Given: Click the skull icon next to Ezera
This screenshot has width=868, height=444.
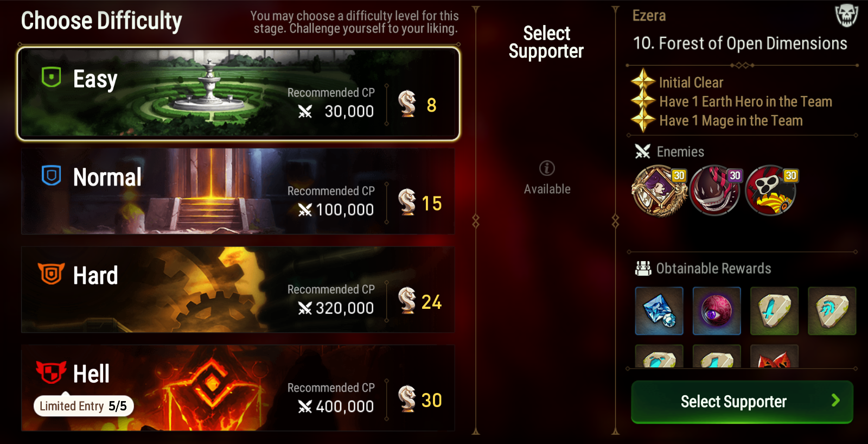Looking at the screenshot, I should pyautogui.click(x=846, y=15).
